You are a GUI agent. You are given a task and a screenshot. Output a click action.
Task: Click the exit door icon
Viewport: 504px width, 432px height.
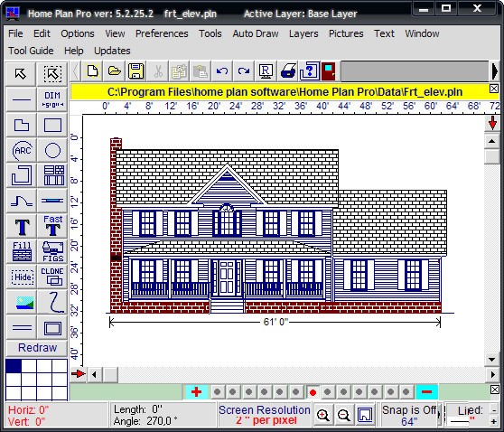click(x=329, y=71)
